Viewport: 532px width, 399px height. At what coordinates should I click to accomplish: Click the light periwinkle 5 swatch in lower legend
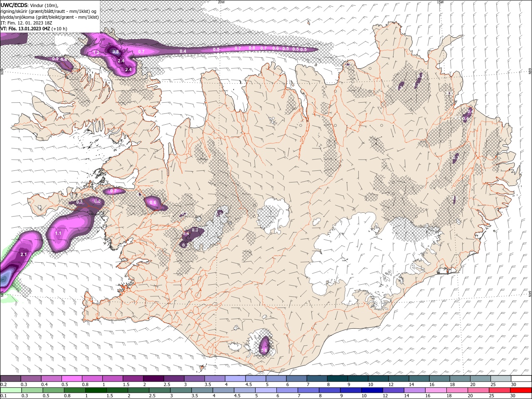pos(266,390)
